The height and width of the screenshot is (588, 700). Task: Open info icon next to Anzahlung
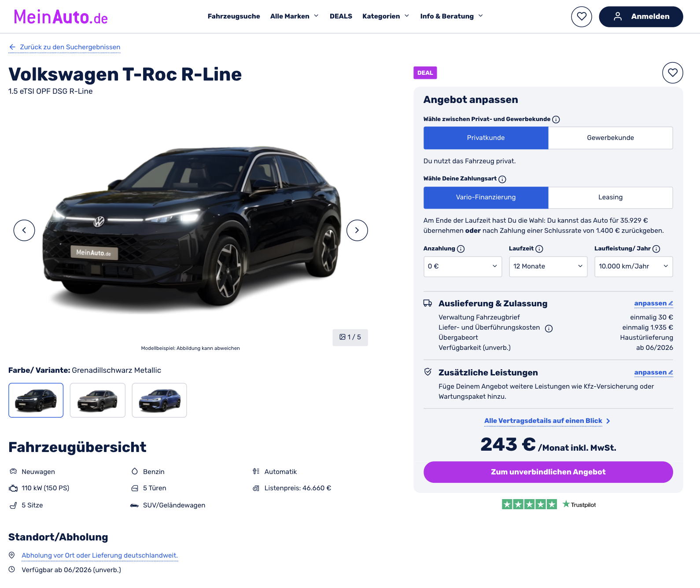[461, 249]
